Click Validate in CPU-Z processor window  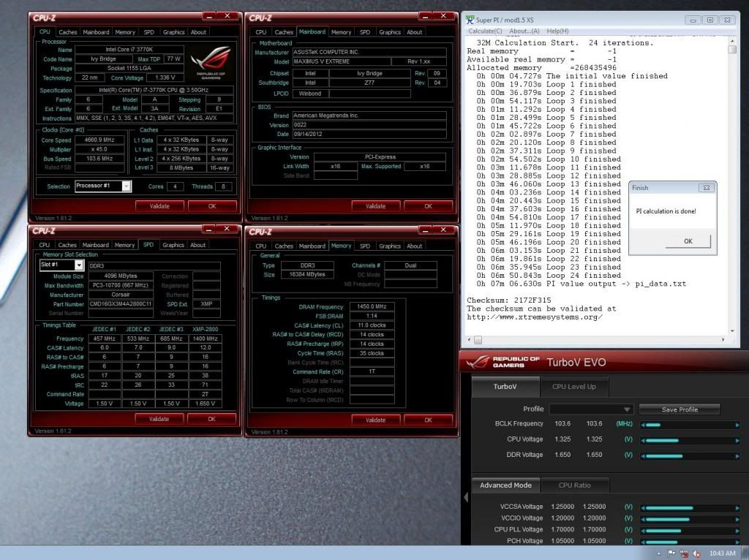click(159, 206)
